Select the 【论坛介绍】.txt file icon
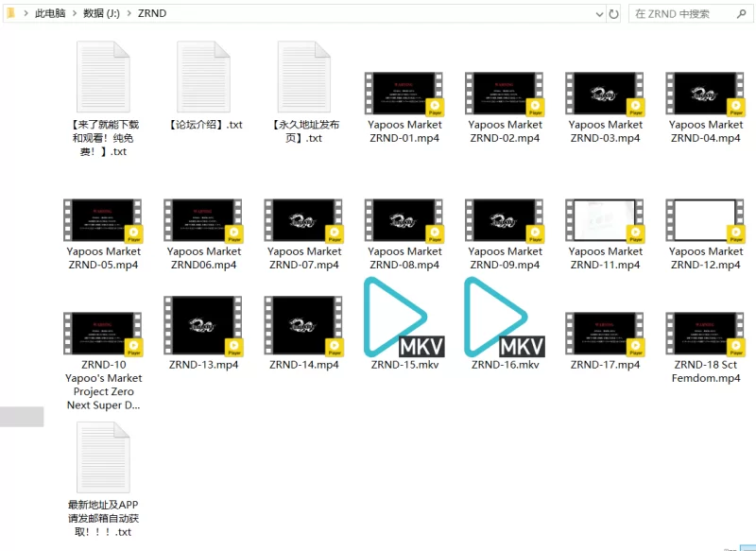Viewport: 756px width, 551px height. [203, 77]
